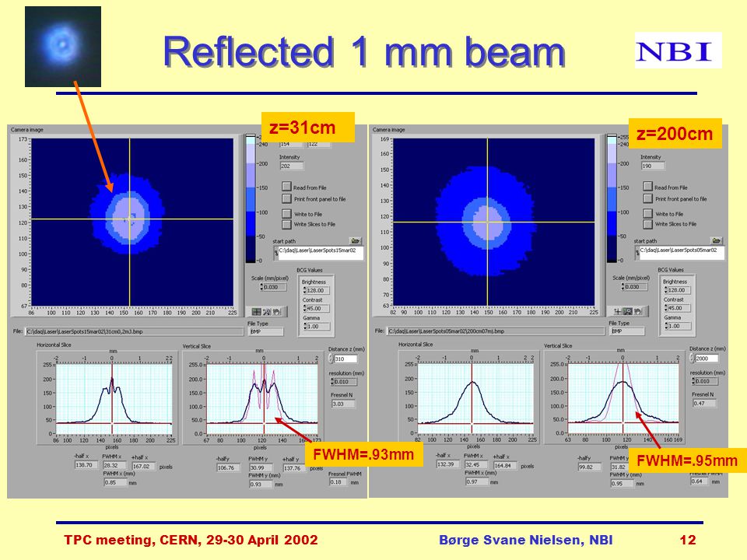The image size is (747, 560).
Task: Click resolution (mm) stepper in z=31cm panel
Action: (331, 381)
